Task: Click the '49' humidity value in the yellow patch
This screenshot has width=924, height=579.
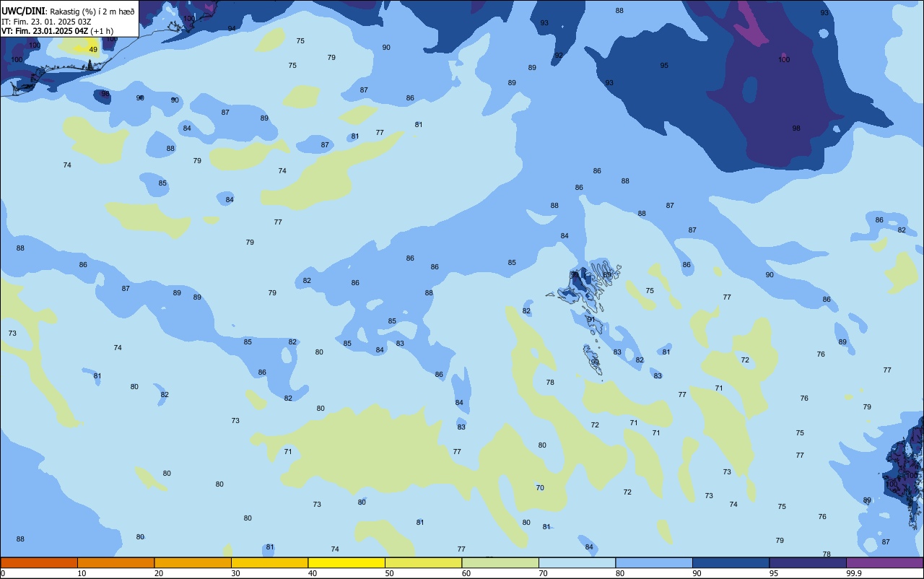Action: point(93,50)
